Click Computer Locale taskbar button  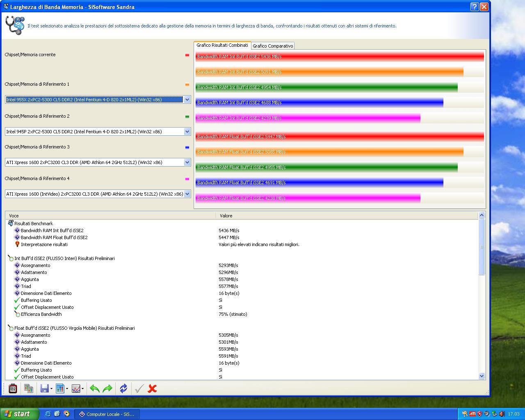tap(108, 414)
